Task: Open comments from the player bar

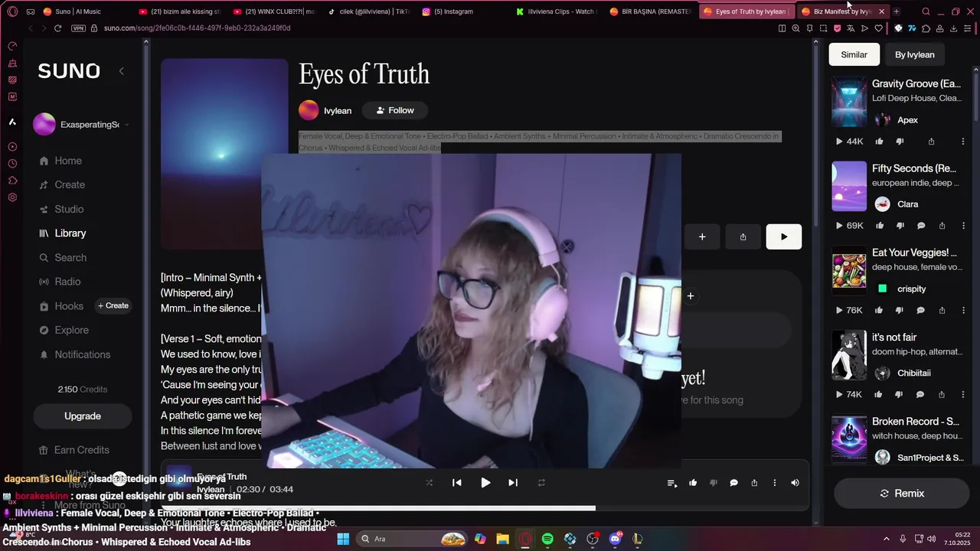Action: click(x=733, y=483)
